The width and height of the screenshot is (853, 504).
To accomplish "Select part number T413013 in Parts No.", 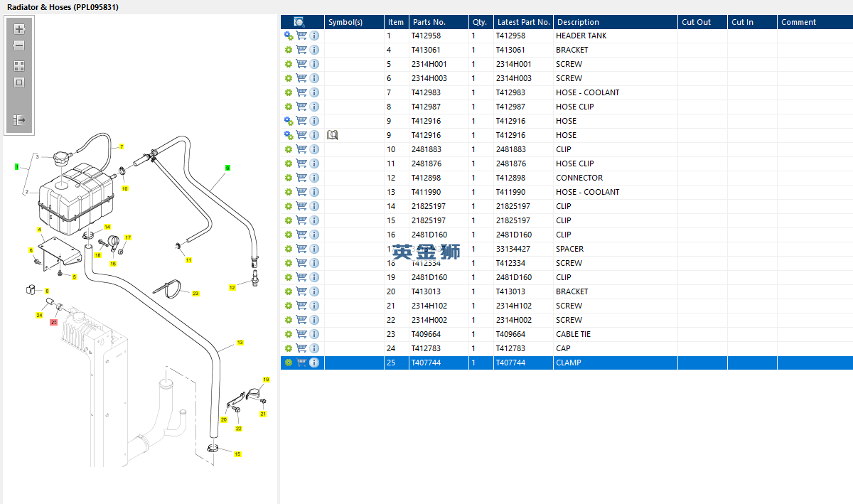I will coord(426,291).
